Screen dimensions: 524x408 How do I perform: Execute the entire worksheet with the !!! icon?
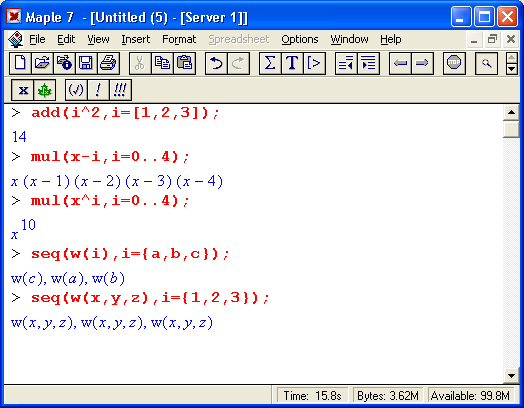(x=120, y=90)
